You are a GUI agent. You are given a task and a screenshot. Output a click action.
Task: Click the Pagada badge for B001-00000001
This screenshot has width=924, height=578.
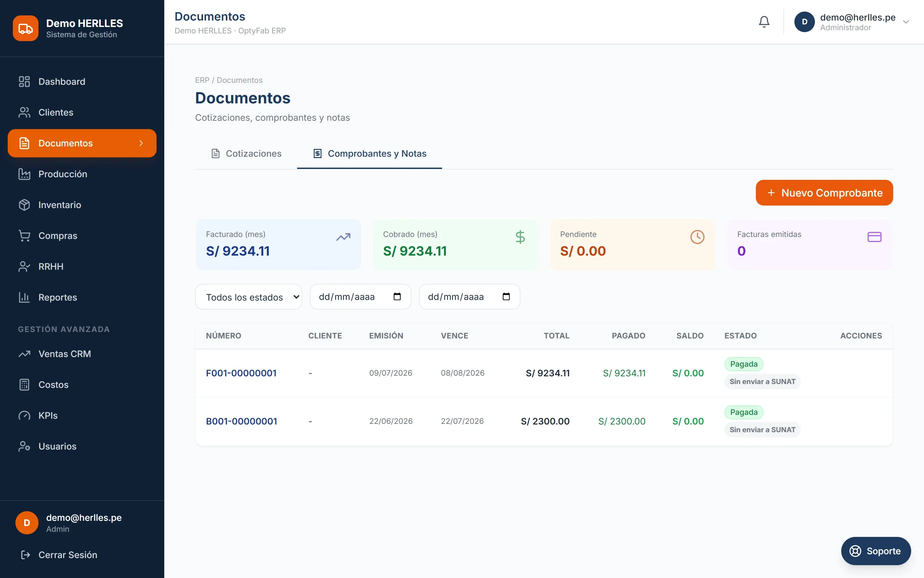tap(743, 412)
